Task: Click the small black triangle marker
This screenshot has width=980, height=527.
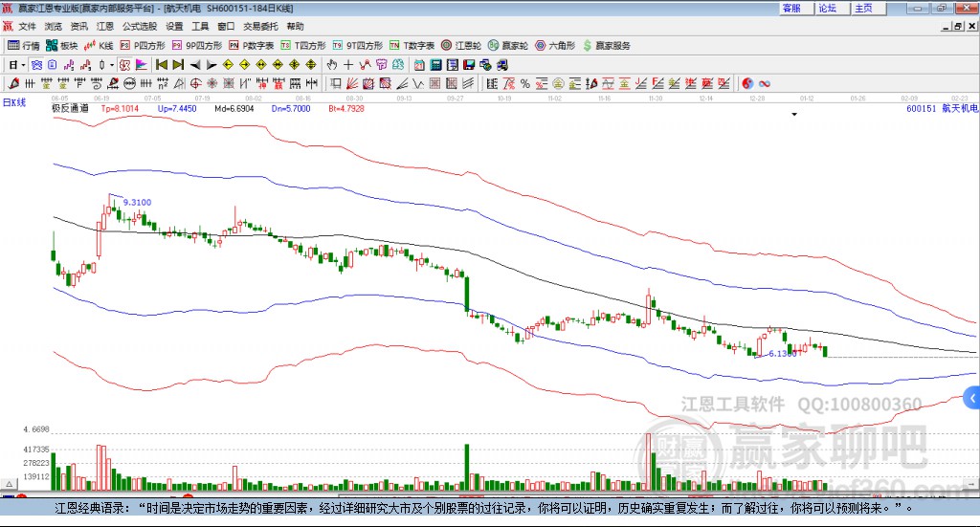Action: [794, 114]
